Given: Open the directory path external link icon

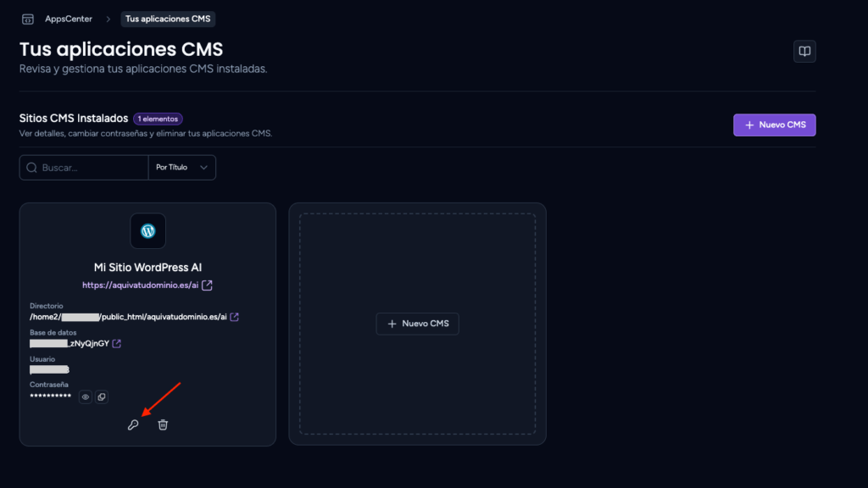Looking at the screenshot, I should point(234,317).
